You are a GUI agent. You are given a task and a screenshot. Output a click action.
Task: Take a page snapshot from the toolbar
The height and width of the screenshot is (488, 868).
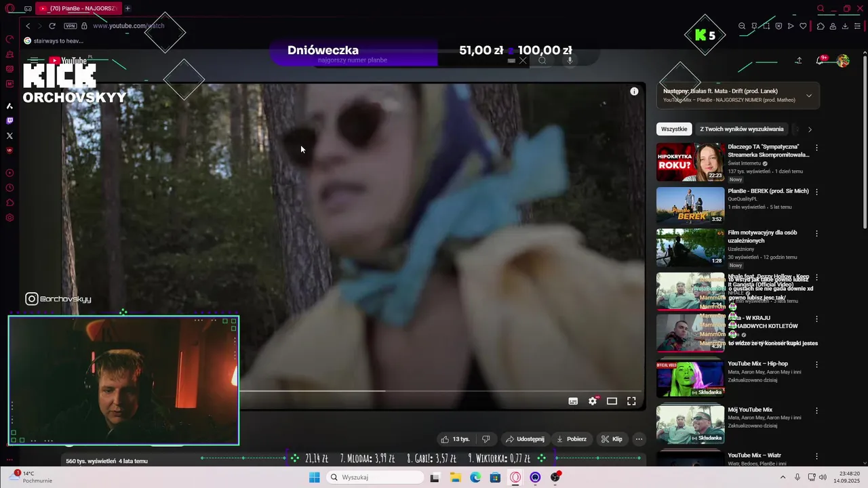[766, 26]
